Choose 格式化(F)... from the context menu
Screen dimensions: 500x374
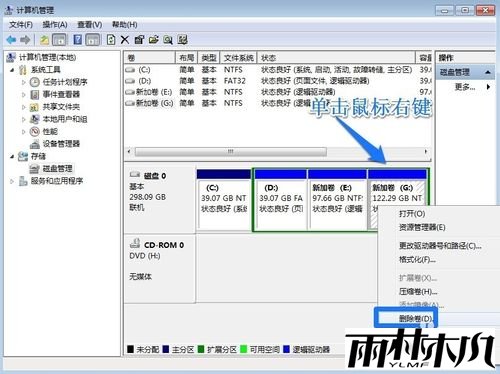[x=417, y=259]
